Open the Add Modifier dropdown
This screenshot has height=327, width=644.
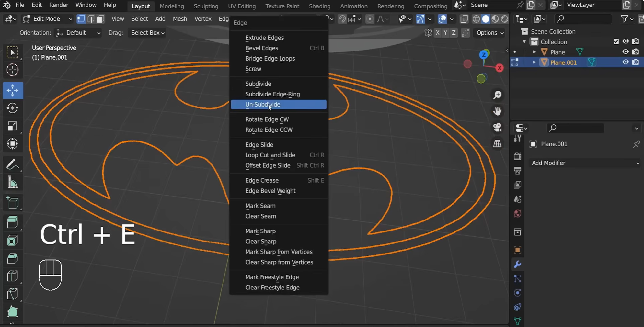click(585, 163)
